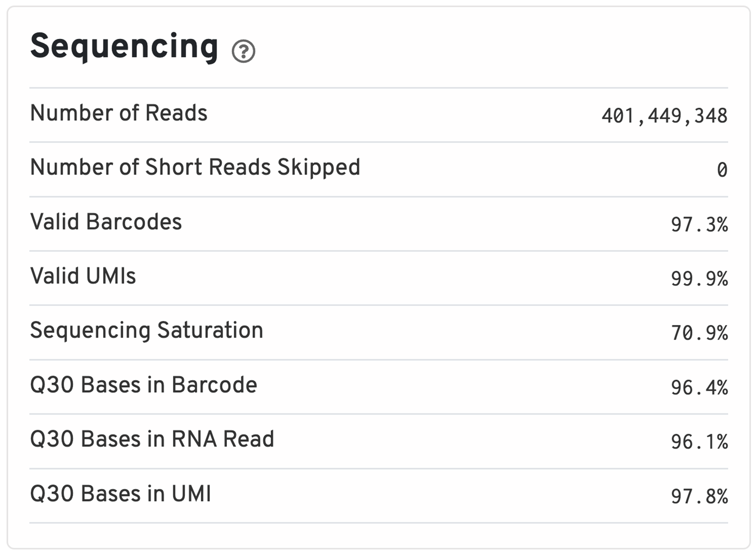
Task: Click the Sequencing help question-mark icon
Action: 244,51
